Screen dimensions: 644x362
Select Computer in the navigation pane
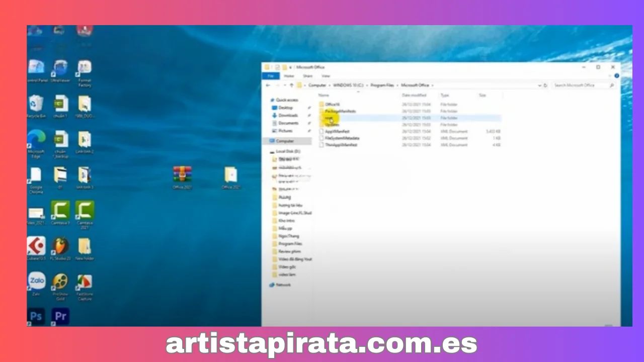click(x=287, y=141)
